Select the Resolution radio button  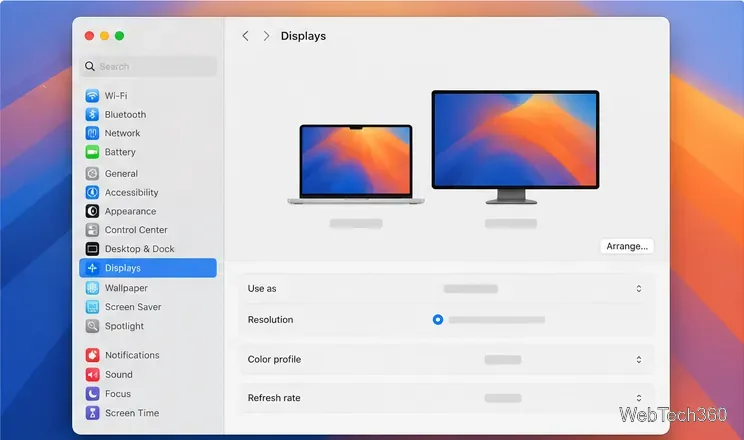(437, 319)
